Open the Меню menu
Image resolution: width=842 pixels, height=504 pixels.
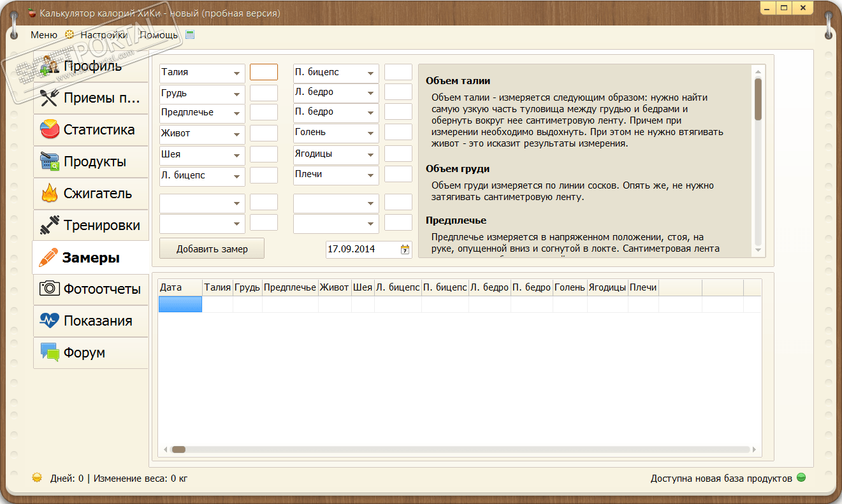(44, 35)
